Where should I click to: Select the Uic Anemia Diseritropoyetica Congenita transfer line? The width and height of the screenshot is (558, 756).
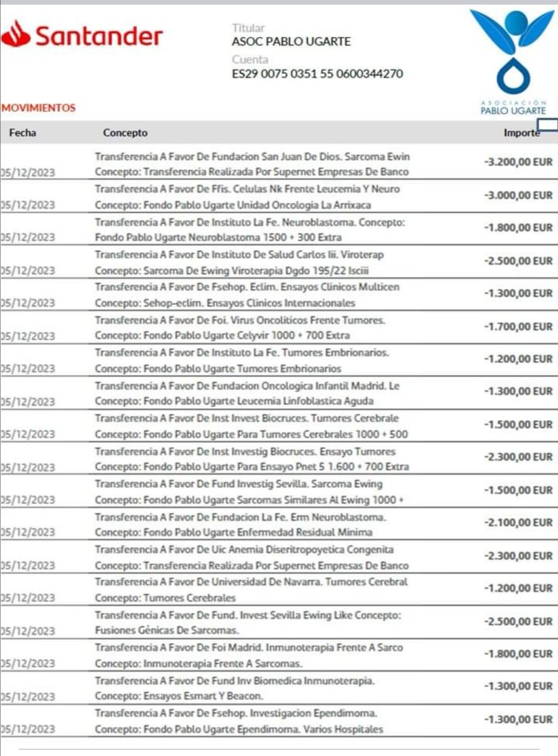244,549
